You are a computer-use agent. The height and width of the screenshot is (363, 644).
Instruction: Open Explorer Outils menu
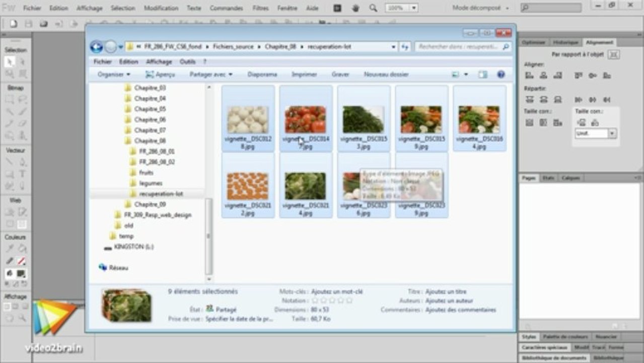point(187,62)
